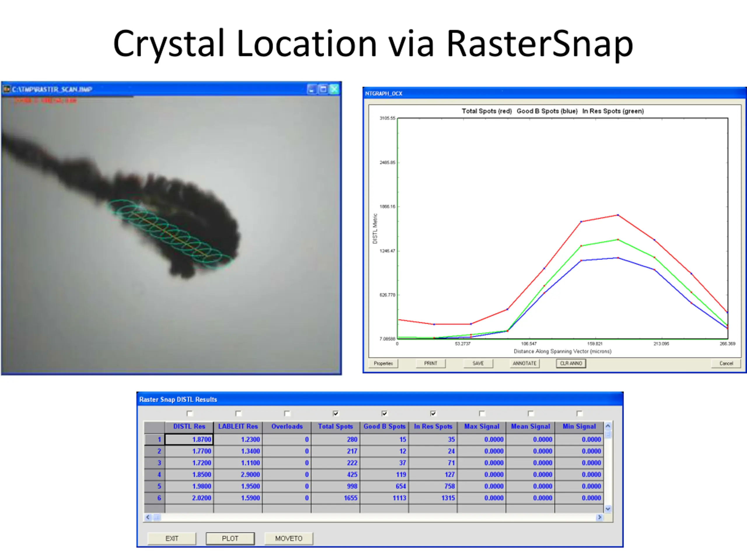Maximize the RASTER_SCAN.BMP image window
Viewport: 747px width, 560px height.
[323, 89]
